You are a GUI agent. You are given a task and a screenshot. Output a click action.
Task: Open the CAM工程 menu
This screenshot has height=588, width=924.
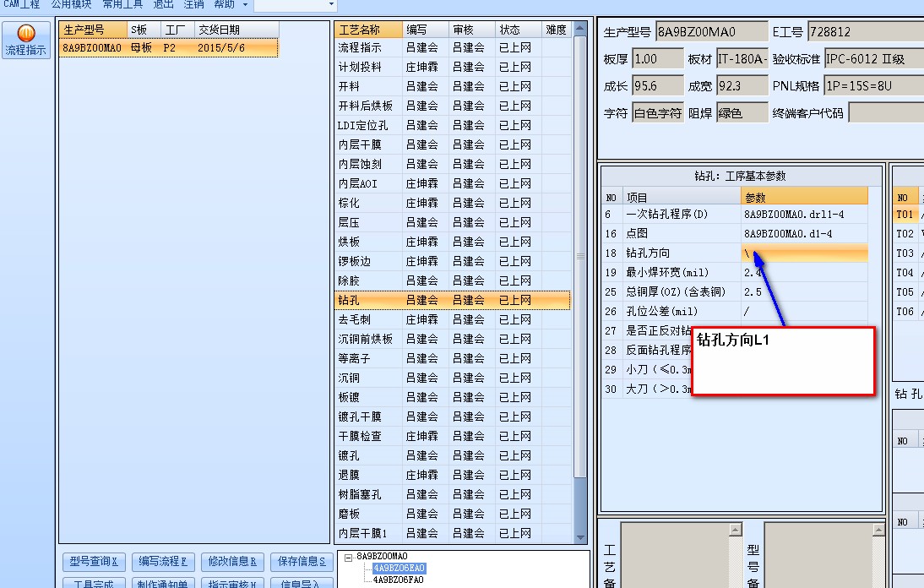coord(21,5)
